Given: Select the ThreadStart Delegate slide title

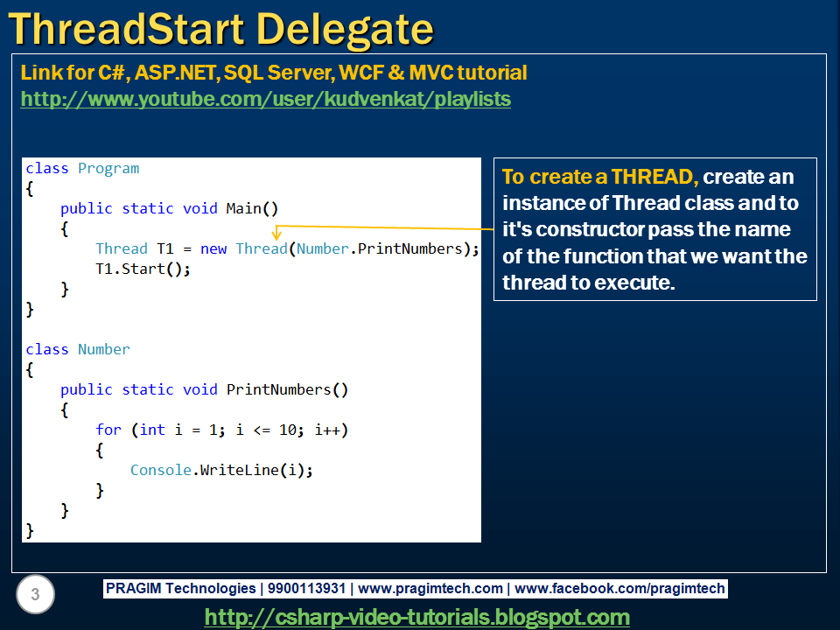Looking at the screenshot, I should [219, 26].
